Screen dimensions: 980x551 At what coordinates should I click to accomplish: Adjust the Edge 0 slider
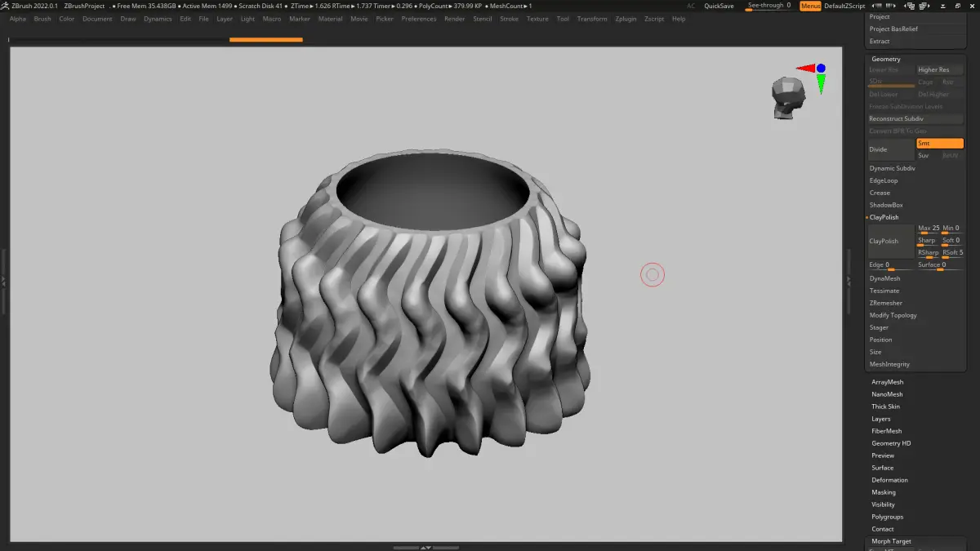891,266
